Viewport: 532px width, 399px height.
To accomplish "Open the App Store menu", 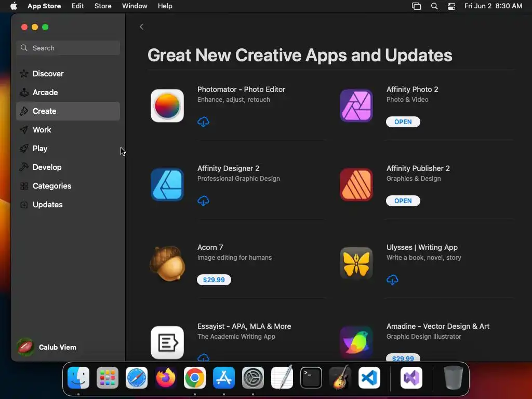I will 44,6.
